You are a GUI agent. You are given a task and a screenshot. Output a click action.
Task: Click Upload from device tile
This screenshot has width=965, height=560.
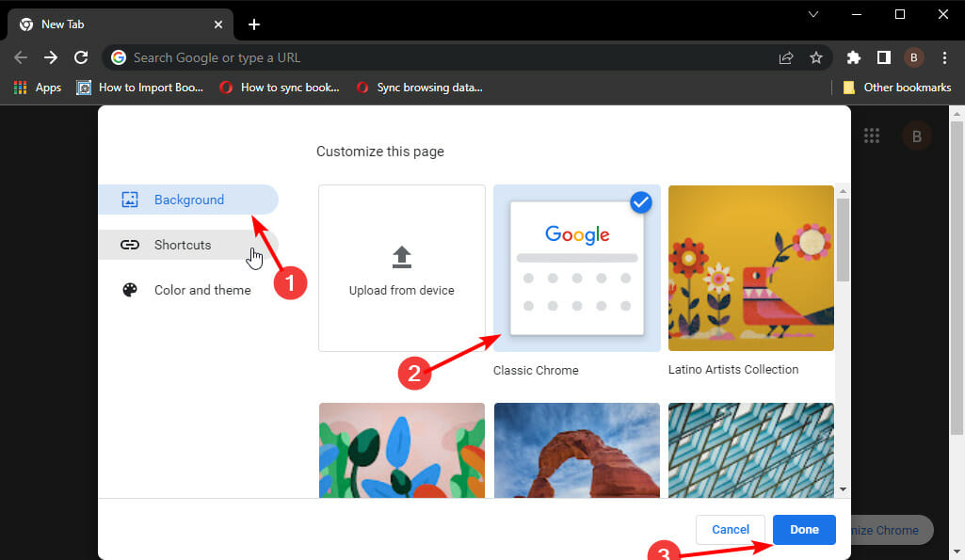402,268
